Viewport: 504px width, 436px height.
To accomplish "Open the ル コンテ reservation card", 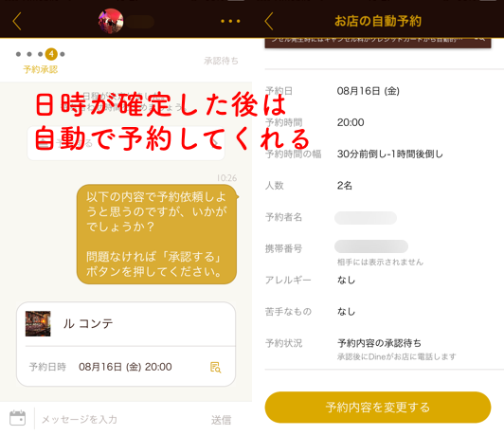I will 126,344.
